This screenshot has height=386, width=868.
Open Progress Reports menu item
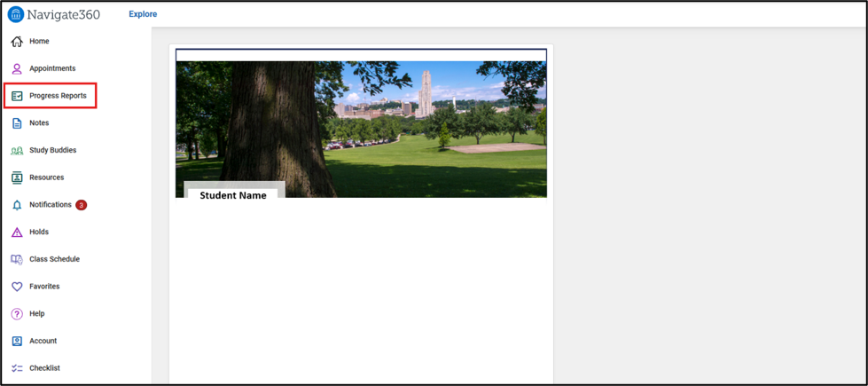[x=59, y=95]
